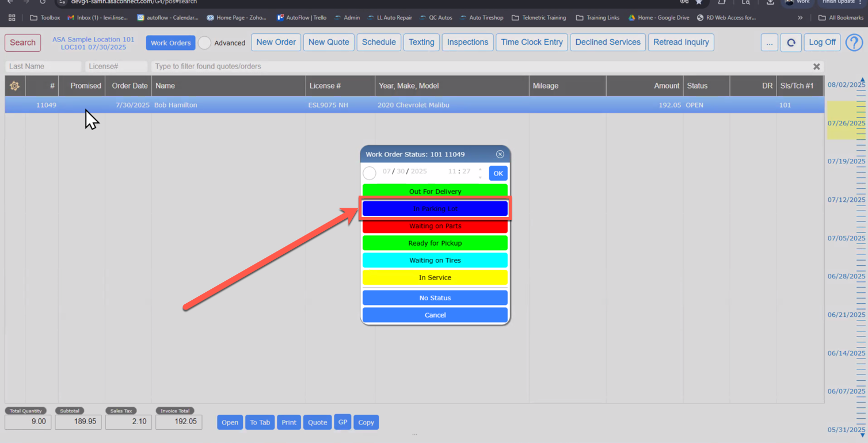Cancel the Work Order Status dialog

click(435, 315)
